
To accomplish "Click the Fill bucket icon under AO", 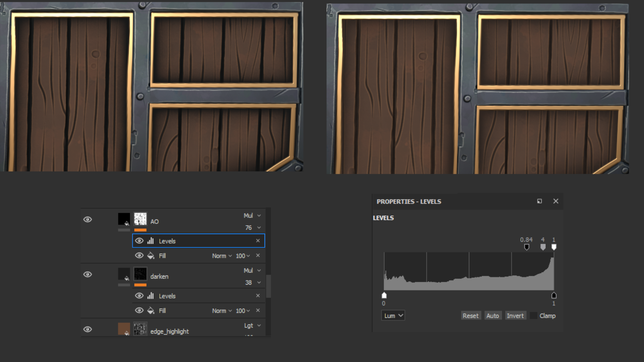I will [x=151, y=255].
